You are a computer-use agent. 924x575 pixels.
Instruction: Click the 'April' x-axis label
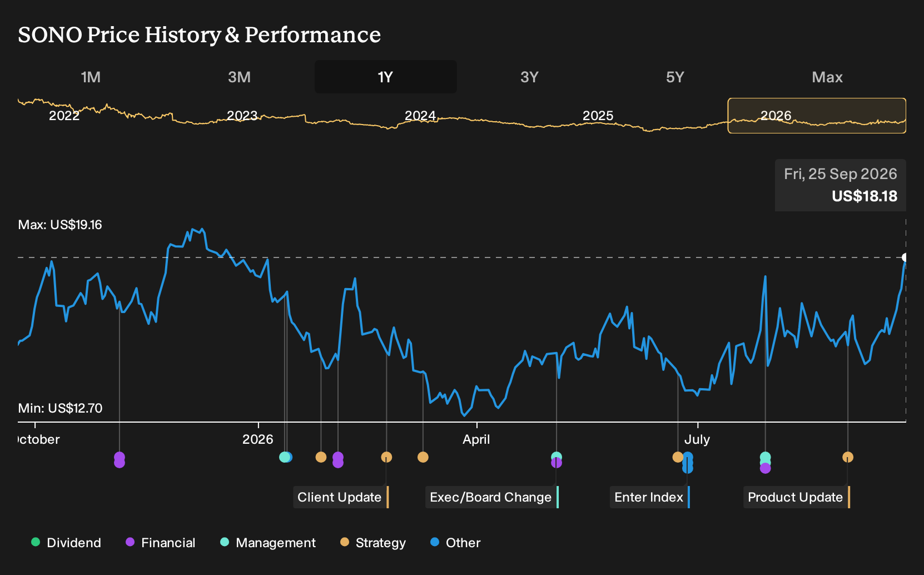[x=476, y=439]
